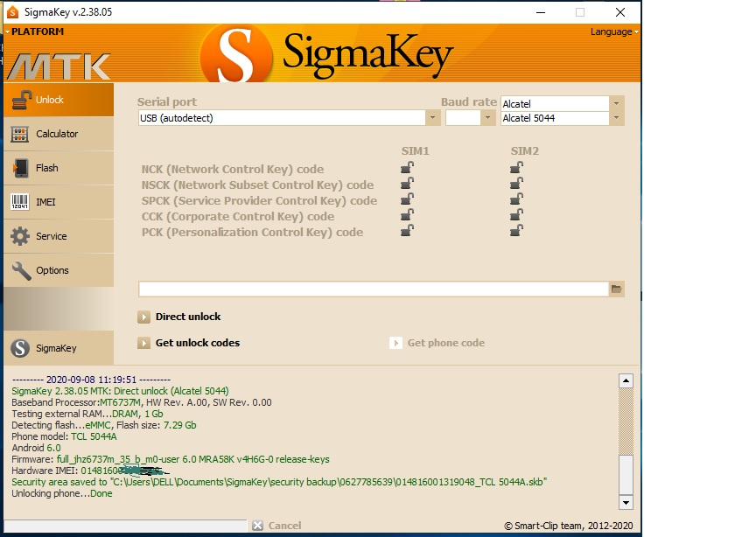This screenshot has height=537, width=756.
Task: Expand the Serial port dropdown
Action: (x=432, y=117)
